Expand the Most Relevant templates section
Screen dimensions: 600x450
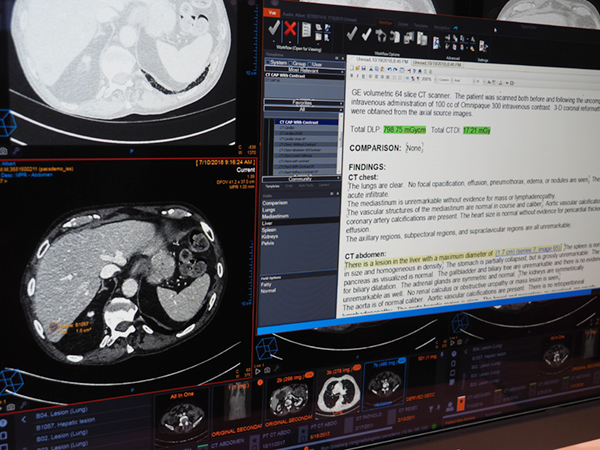[298, 71]
